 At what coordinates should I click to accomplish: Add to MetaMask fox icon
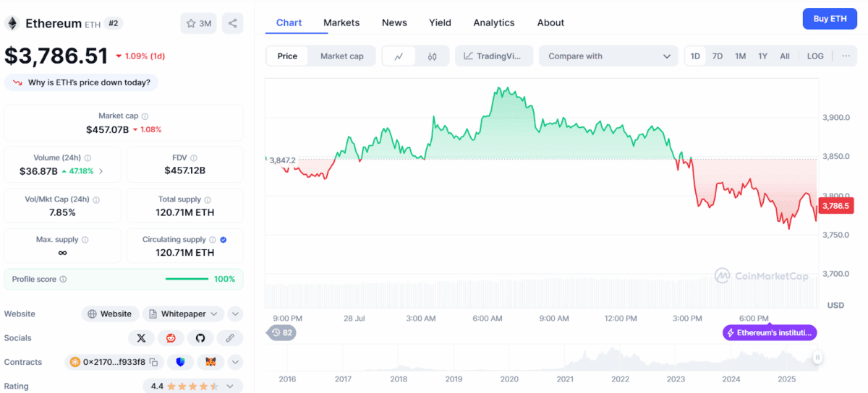click(x=210, y=363)
